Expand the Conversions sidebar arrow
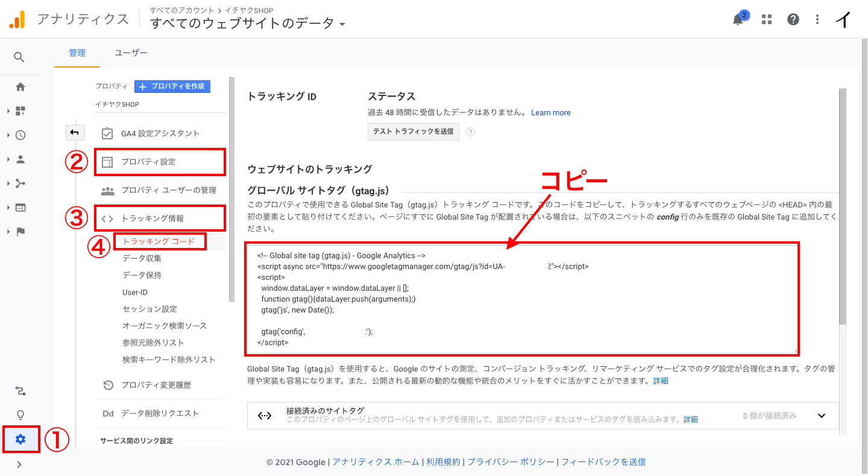868x476 pixels. coord(8,232)
